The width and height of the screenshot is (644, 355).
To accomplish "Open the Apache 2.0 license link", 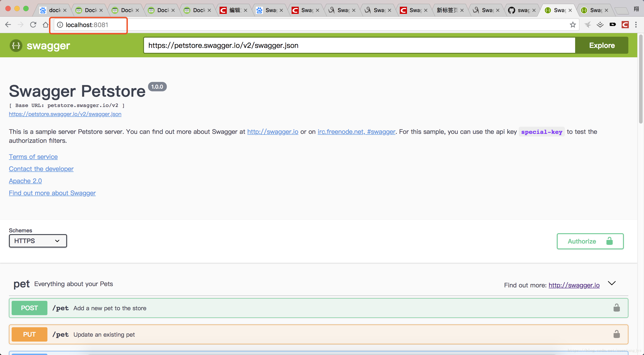I will coord(25,181).
